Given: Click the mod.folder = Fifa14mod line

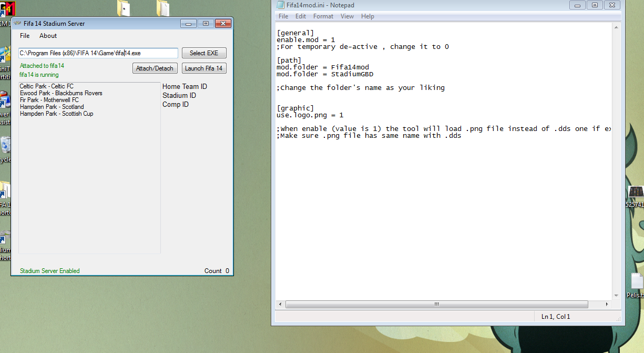Looking at the screenshot, I should pyautogui.click(x=323, y=67).
